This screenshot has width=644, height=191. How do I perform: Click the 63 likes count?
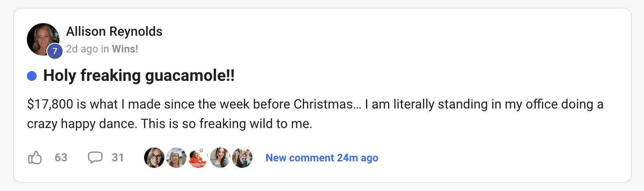tap(61, 158)
